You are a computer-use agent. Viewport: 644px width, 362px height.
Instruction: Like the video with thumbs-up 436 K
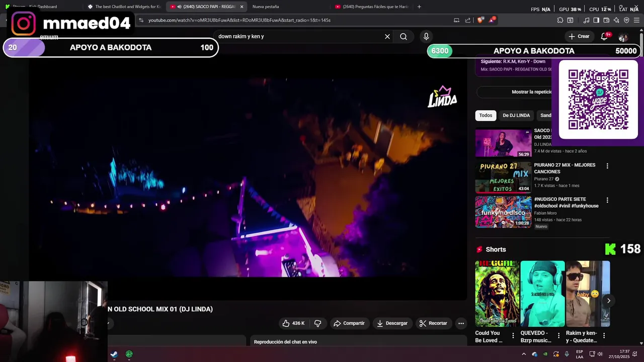[x=293, y=323]
